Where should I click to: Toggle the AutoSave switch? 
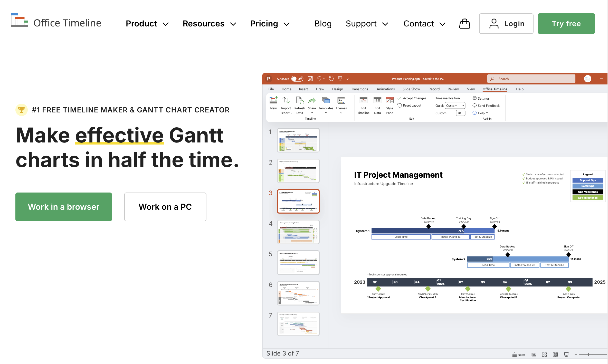[297, 79]
